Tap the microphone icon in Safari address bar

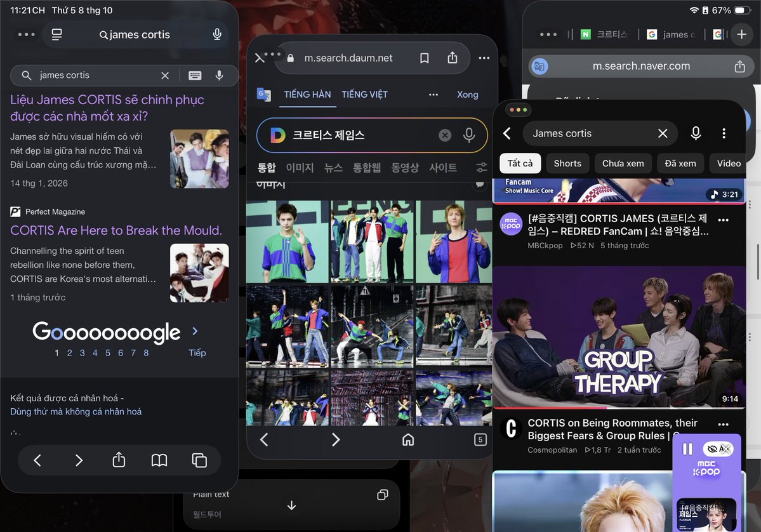tap(217, 34)
